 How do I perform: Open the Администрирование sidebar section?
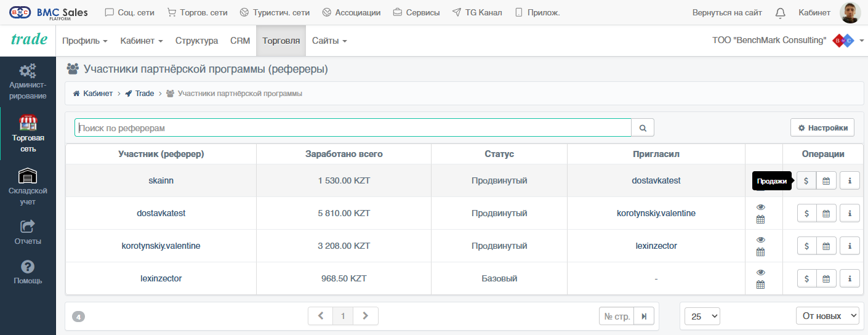coord(28,81)
